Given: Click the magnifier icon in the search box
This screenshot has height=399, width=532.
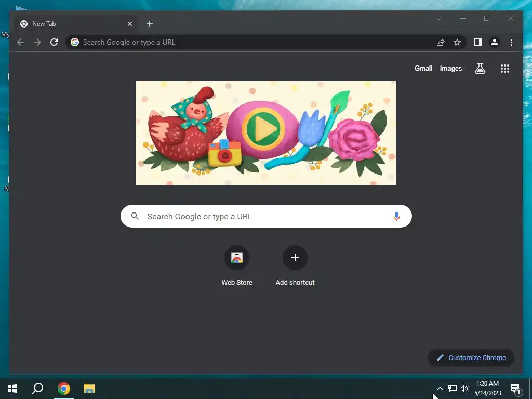Looking at the screenshot, I should click(x=135, y=216).
